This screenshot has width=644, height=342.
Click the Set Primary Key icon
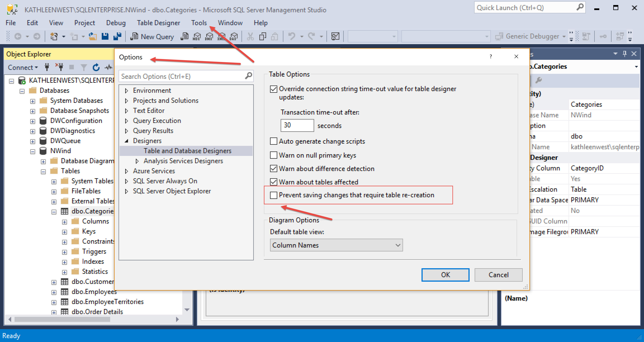pos(603,37)
